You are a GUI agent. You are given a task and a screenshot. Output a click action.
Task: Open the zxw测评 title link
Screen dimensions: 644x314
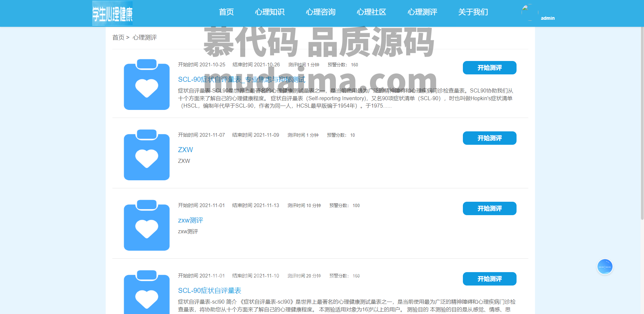(x=191, y=220)
